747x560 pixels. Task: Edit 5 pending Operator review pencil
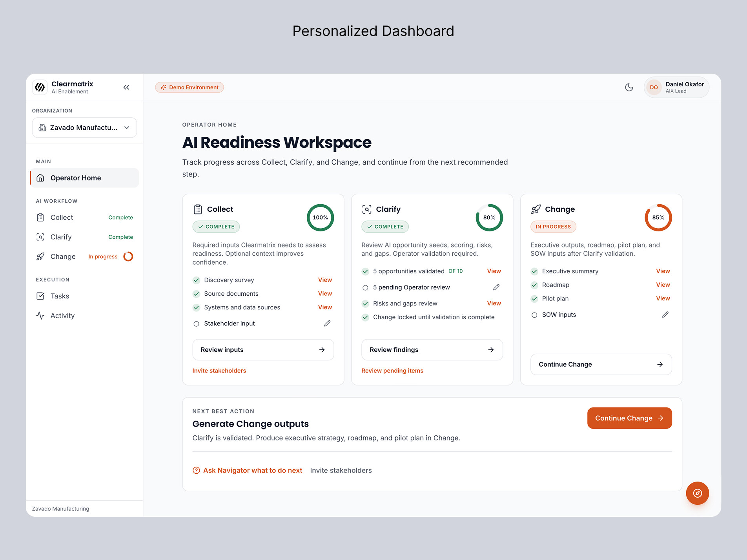[496, 287]
